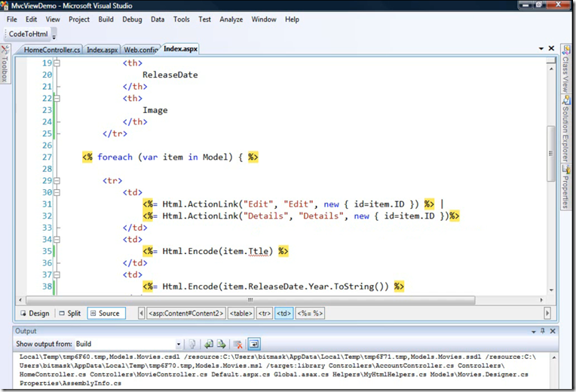Click the editor horizontal scrollbar thumb
This screenshot has width=576, height=392.
click(250, 300)
